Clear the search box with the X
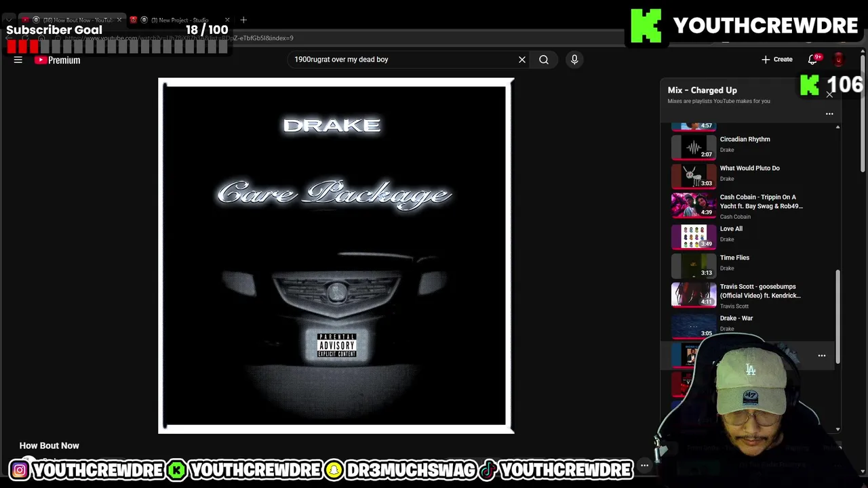This screenshot has height=488, width=868. tap(522, 60)
